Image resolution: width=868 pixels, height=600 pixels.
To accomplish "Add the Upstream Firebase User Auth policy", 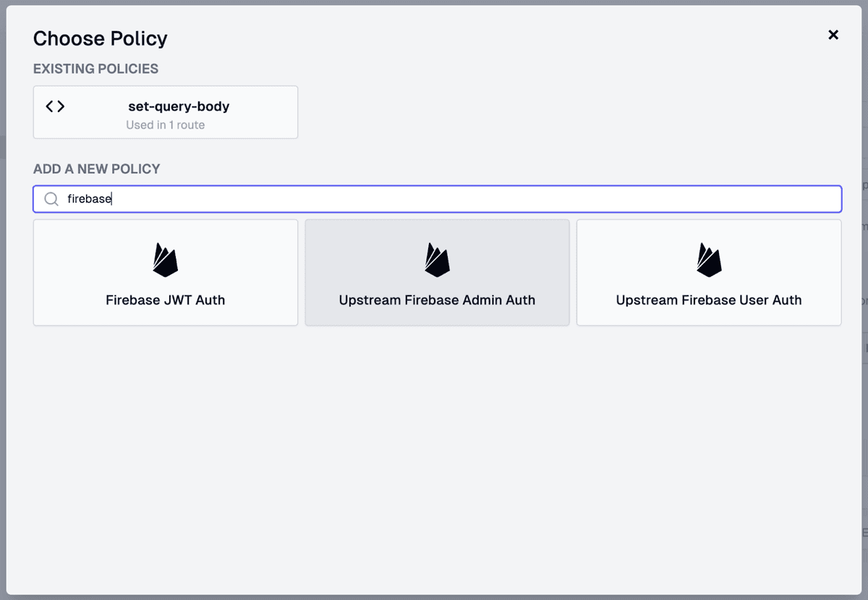I will [x=709, y=273].
